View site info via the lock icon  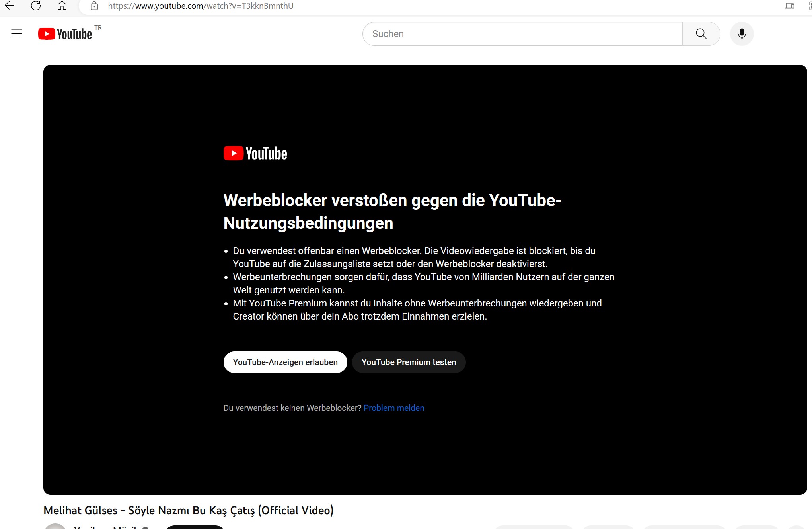point(94,6)
